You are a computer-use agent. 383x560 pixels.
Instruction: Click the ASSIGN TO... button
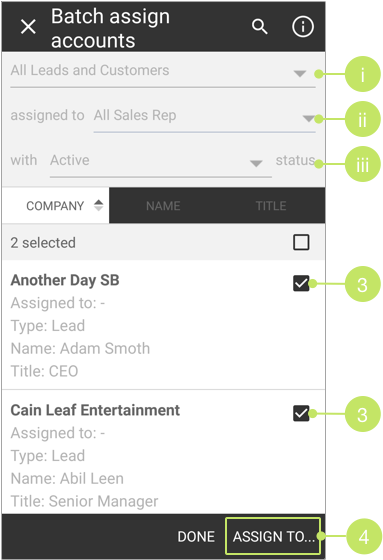pos(273,536)
